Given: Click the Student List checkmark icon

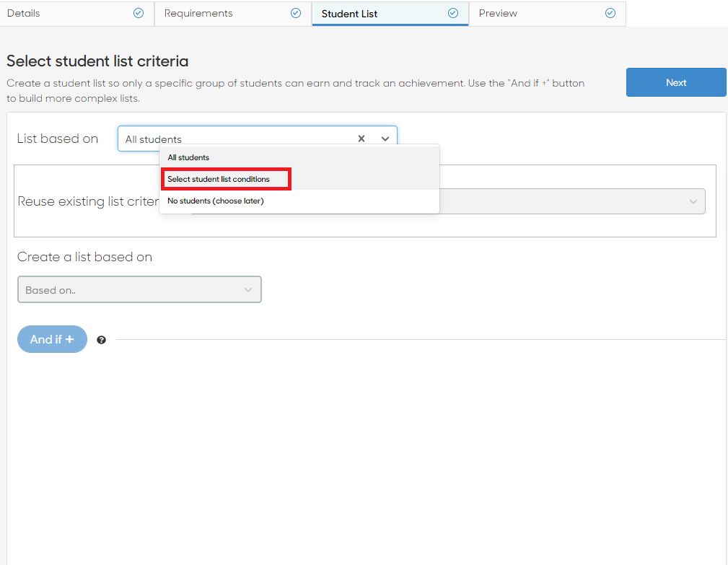Looking at the screenshot, I should [453, 13].
